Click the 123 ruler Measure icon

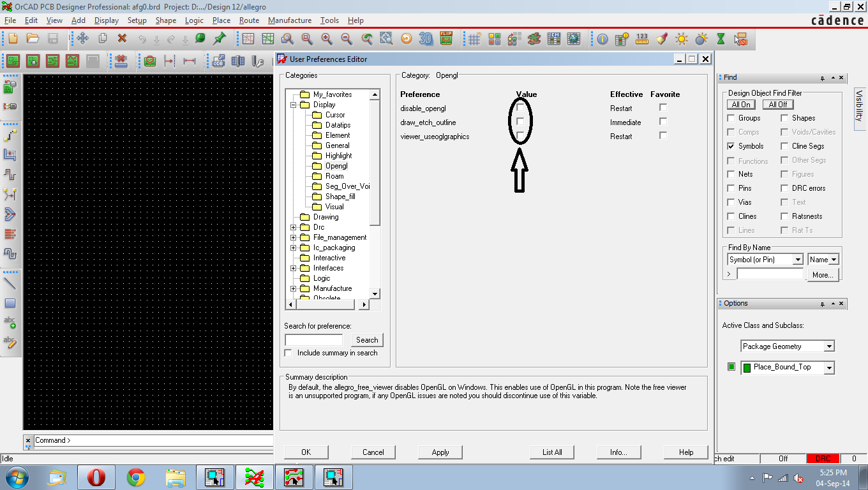pos(642,39)
